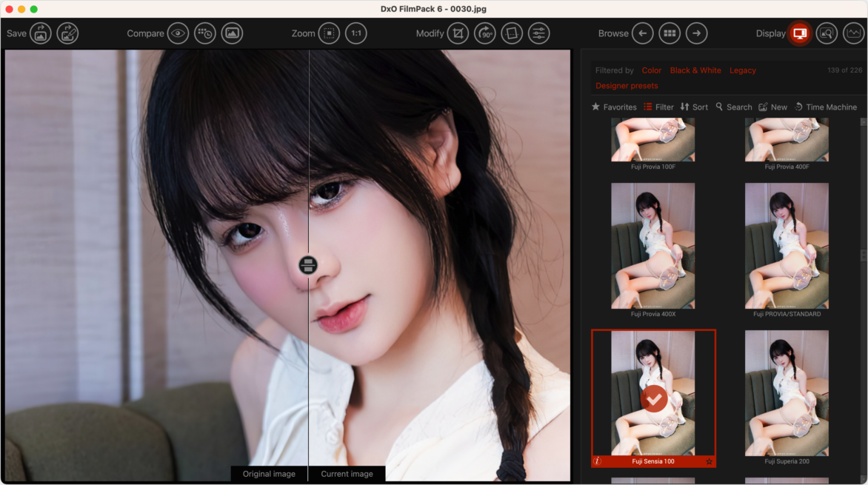Screen dimensions: 868x485
Task: Click the Save image export icon
Action: pyautogui.click(x=41, y=33)
